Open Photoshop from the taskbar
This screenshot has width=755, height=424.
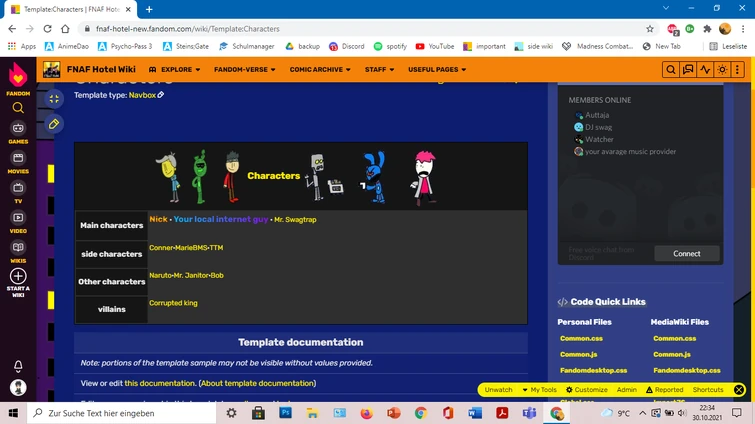pos(285,413)
